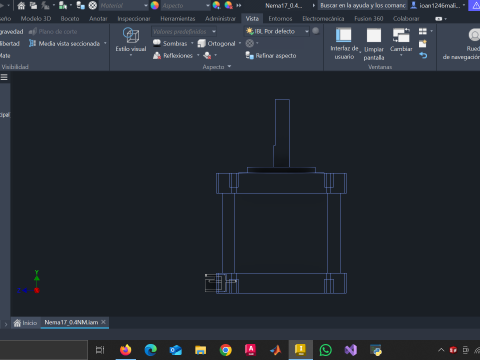480x360 pixels.
Task: Click the Media vista seccionada icon
Action: tap(32, 43)
